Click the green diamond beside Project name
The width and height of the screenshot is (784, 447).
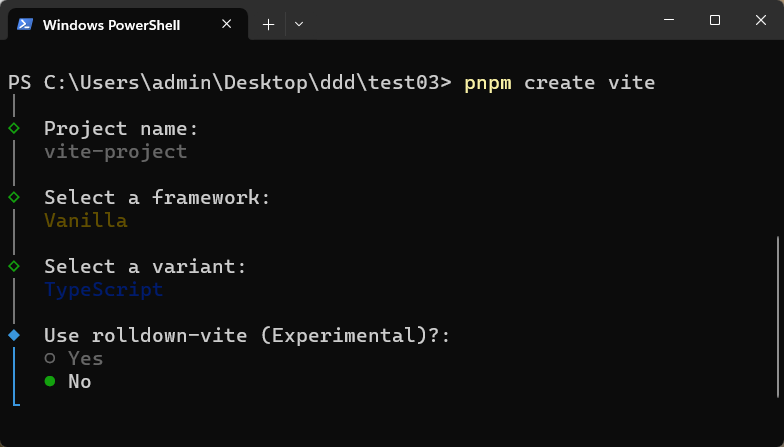point(14,128)
